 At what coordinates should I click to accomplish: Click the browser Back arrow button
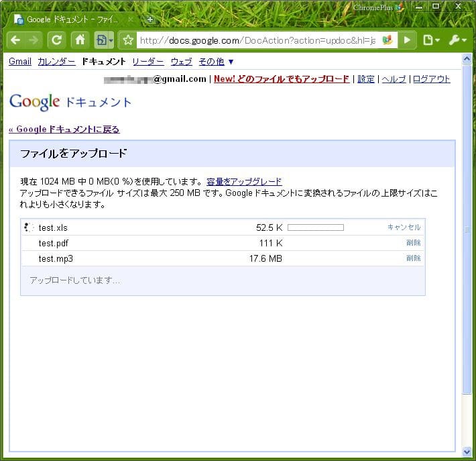pyautogui.click(x=15, y=40)
